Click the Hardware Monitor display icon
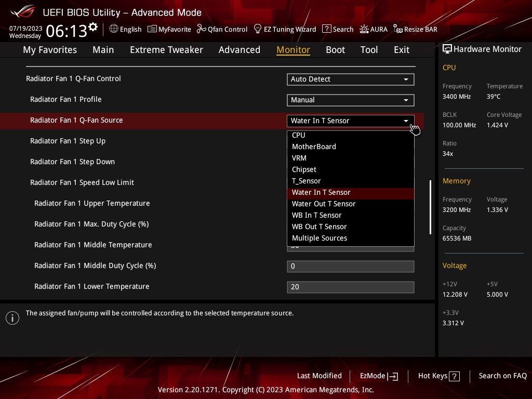The image size is (532, 399). click(447, 49)
